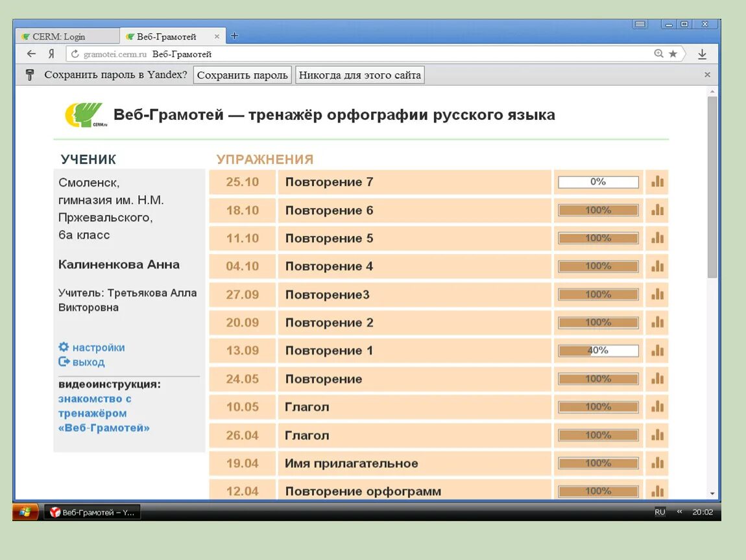Open statistics chart for Повторение орфограмм
The height and width of the screenshot is (560, 746).
point(657,491)
